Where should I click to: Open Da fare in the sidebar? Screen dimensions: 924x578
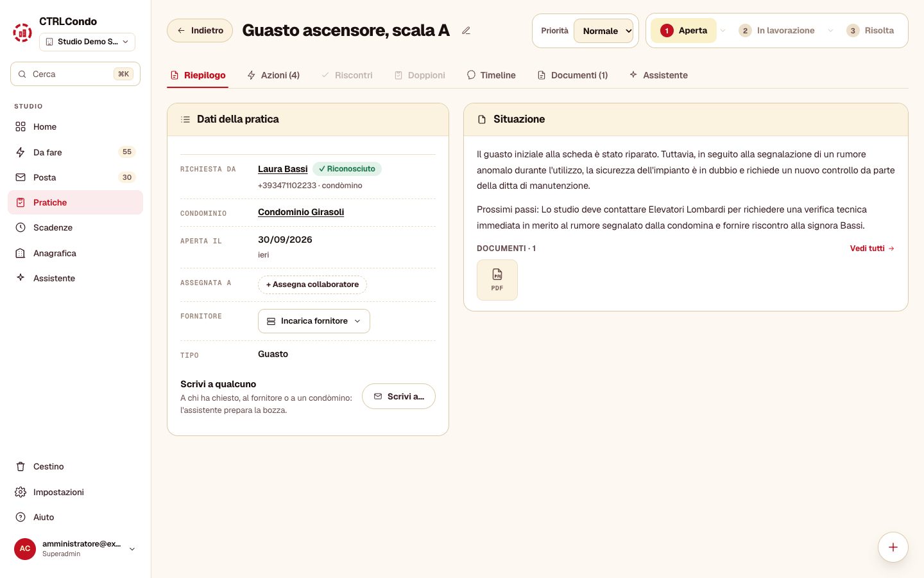[75, 152]
